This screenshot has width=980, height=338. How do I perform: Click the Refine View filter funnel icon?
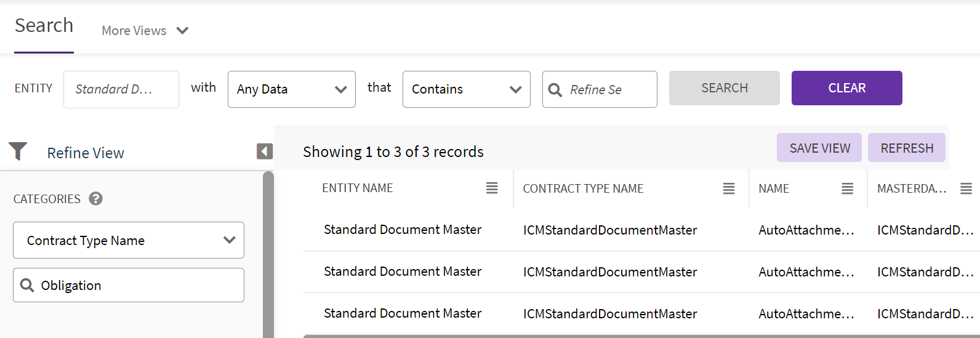18,151
